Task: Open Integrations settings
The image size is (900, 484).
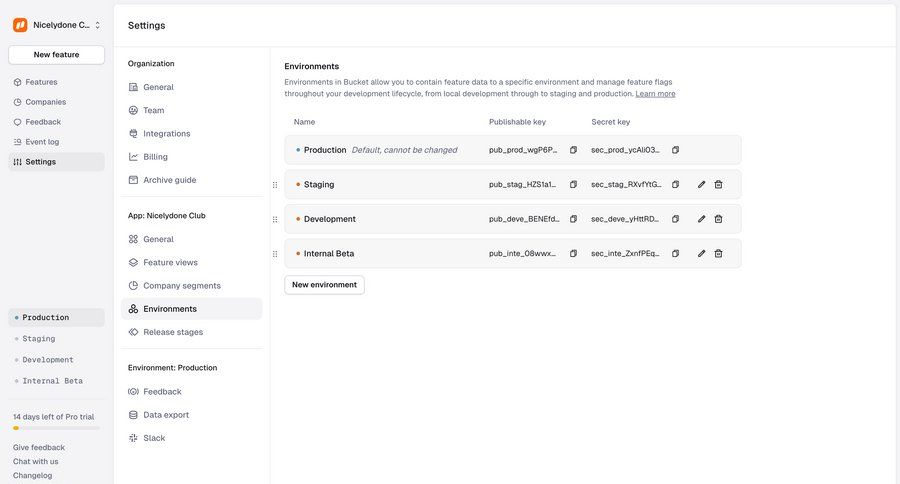Action: (192, 133)
